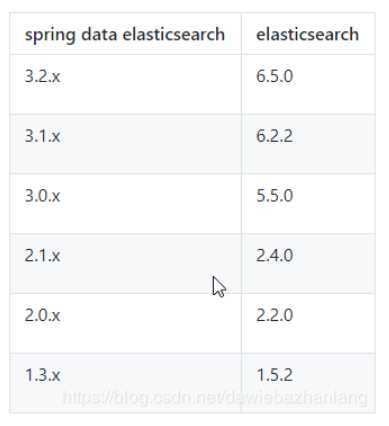Click the word 'spring' in header

coord(50,35)
